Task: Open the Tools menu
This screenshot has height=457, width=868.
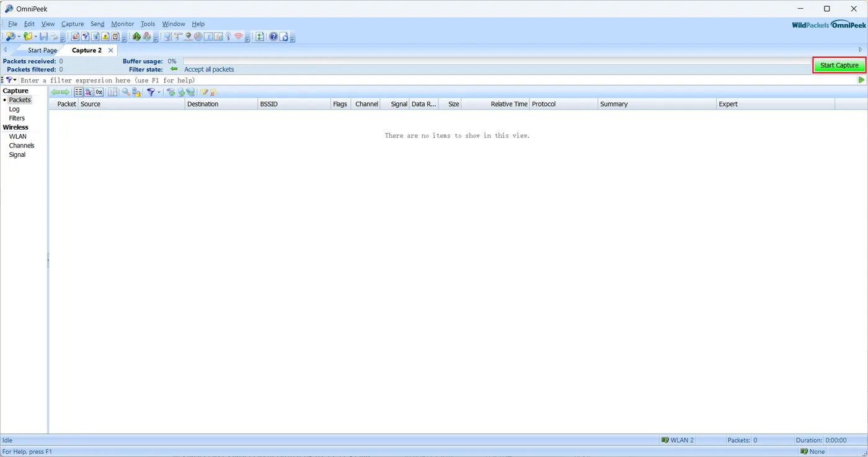Action: click(x=148, y=24)
